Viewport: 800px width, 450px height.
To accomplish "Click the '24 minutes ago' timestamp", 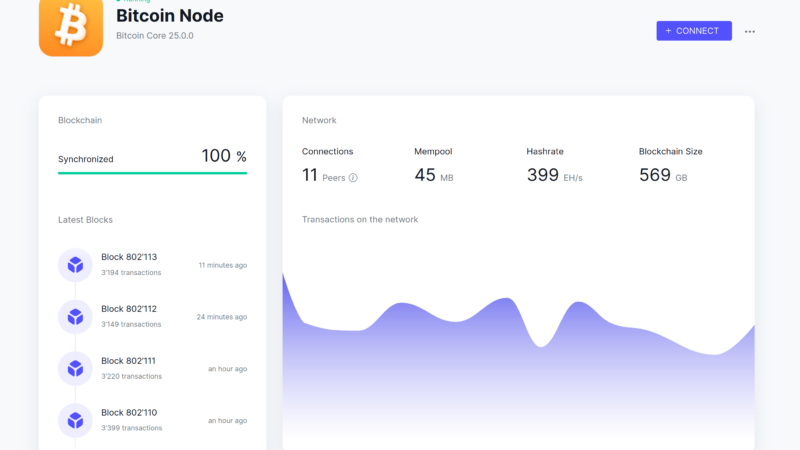I will (x=222, y=317).
